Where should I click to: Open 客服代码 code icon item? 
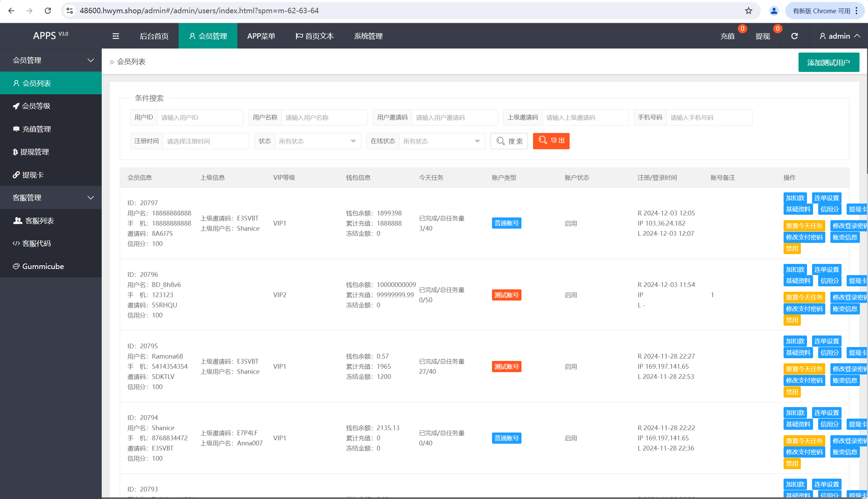point(36,243)
